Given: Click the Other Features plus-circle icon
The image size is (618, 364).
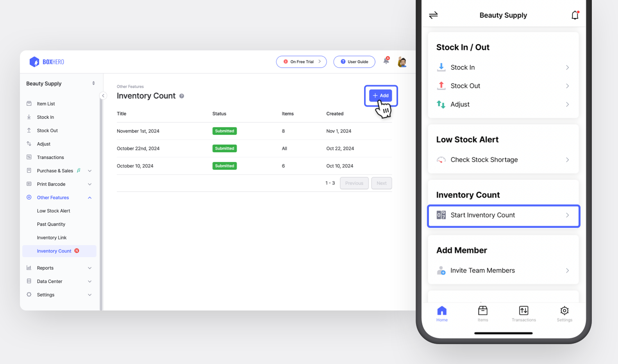Looking at the screenshot, I should (29, 197).
